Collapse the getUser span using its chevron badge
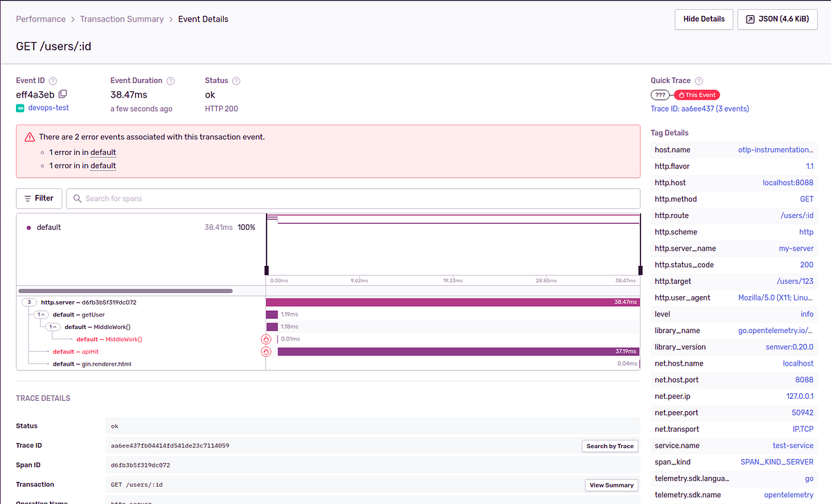The image size is (831, 504). pyautogui.click(x=41, y=314)
